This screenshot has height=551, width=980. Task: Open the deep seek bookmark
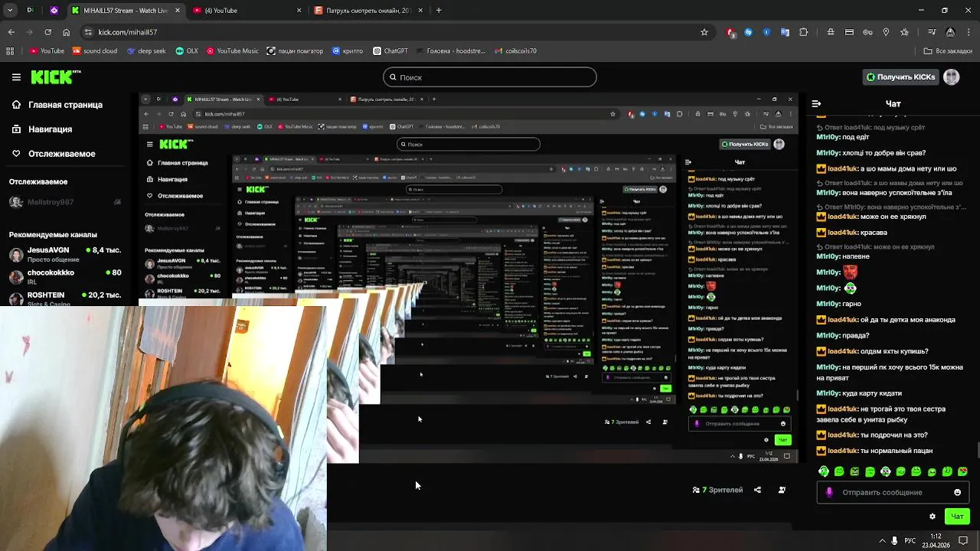[x=146, y=51]
